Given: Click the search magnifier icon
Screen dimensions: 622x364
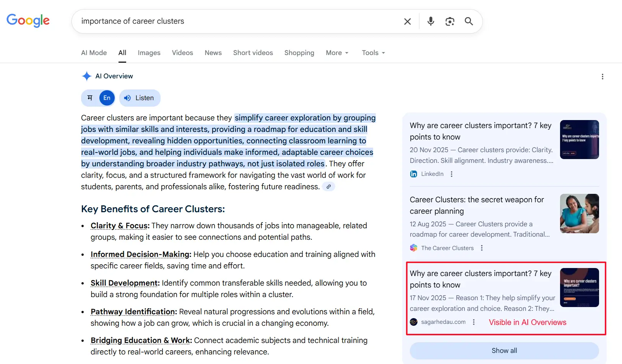Looking at the screenshot, I should click(469, 21).
